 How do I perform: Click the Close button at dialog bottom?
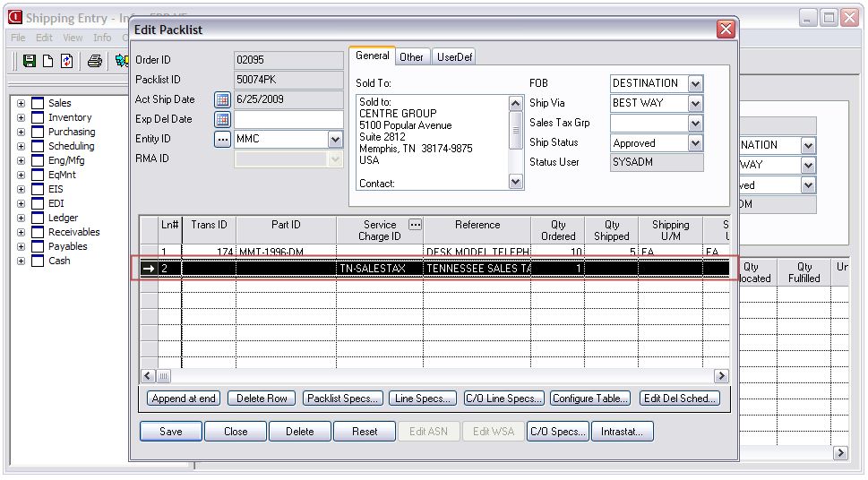pos(236,432)
